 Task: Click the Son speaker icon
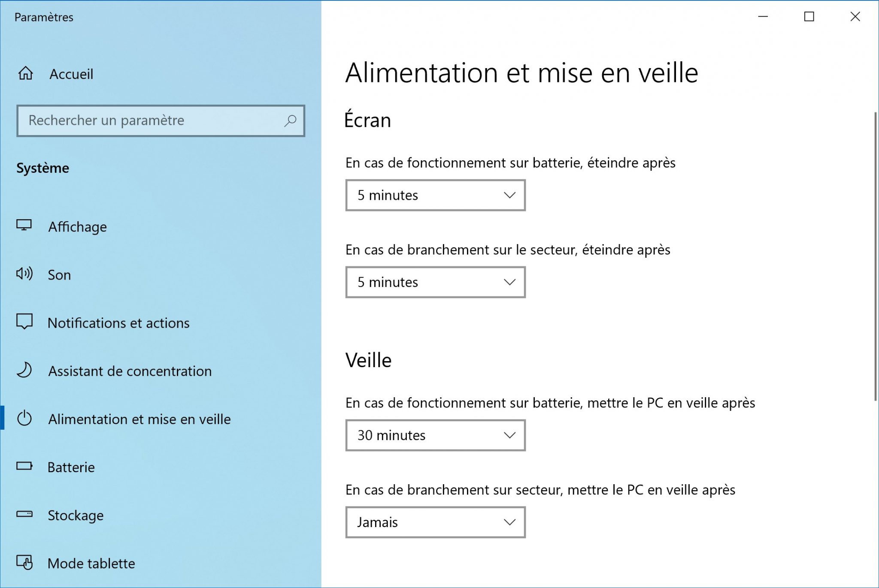pyautogui.click(x=24, y=274)
